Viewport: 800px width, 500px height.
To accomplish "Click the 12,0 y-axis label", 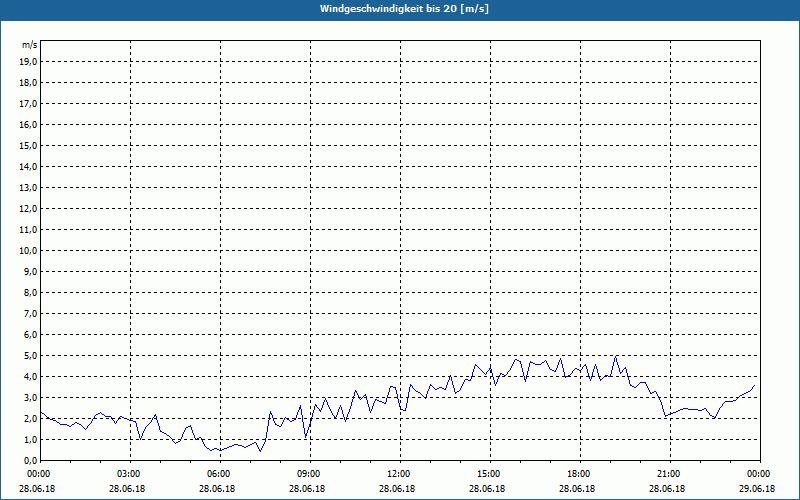I will pyautogui.click(x=28, y=209).
